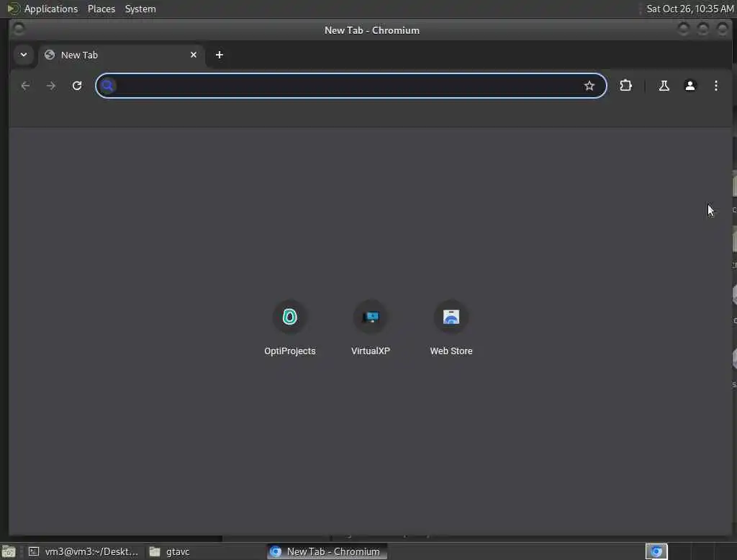Open the VirtualXP shortcut
The width and height of the screenshot is (737, 560).
(371, 328)
